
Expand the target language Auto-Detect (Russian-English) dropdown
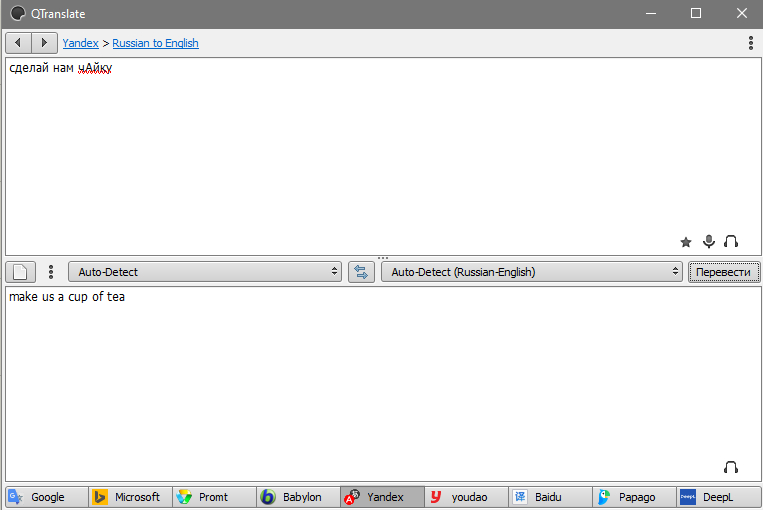tap(531, 272)
